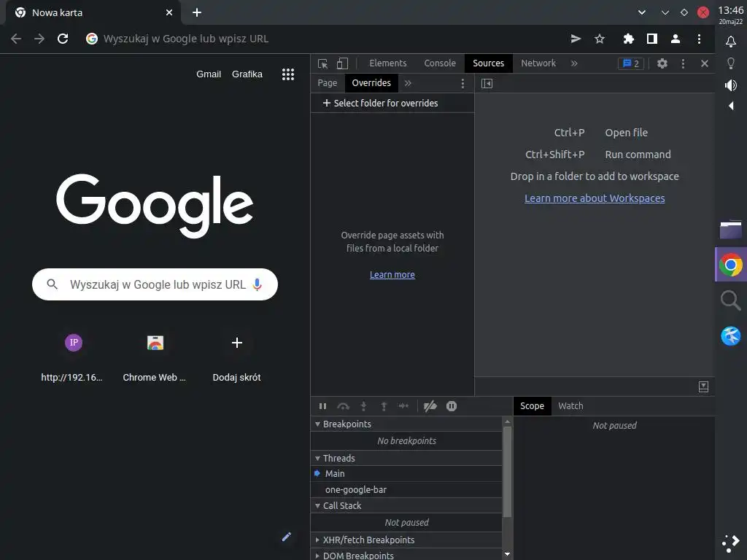
Task: Customize page pencil icon
Action: (286, 537)
